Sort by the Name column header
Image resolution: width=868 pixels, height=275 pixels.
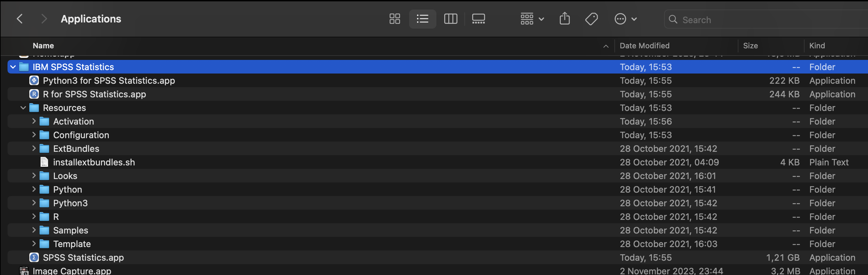tap(43, 46)
